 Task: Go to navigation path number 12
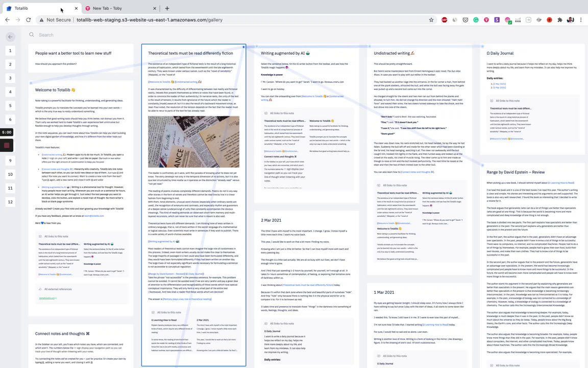(10, 202)
